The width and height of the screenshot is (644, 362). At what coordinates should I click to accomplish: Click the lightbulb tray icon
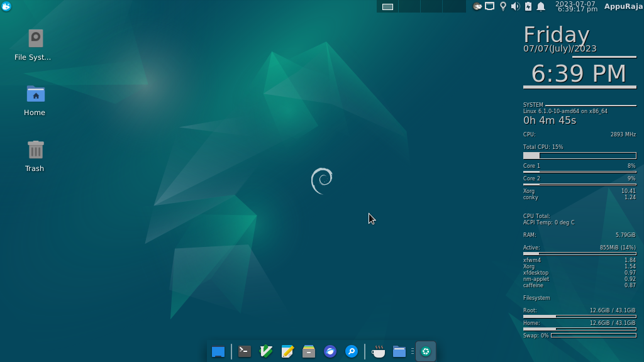(502, 6)
